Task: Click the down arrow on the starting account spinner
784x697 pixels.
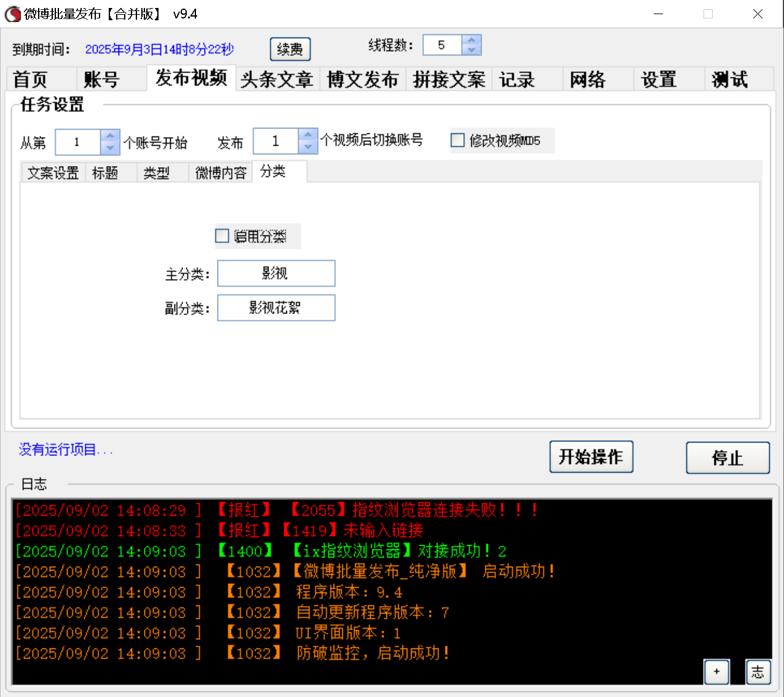Action: pos(109,148)
